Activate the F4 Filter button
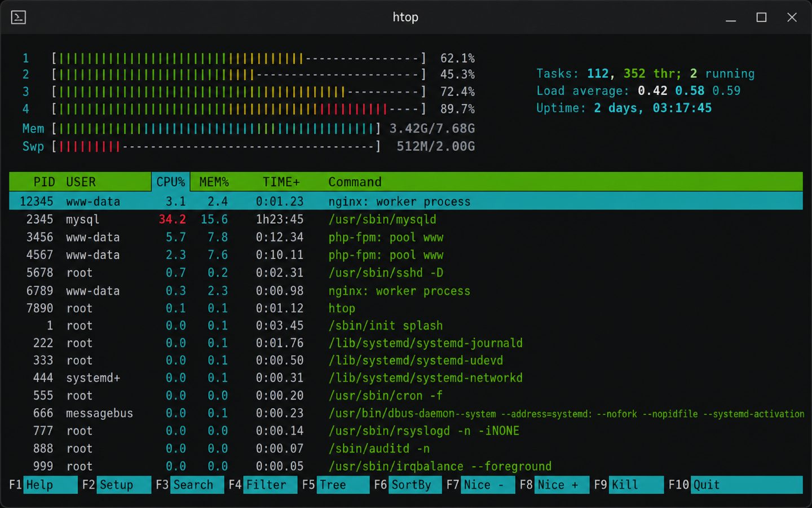The width and height of the screenshot is (812, 508). (263, 485)
